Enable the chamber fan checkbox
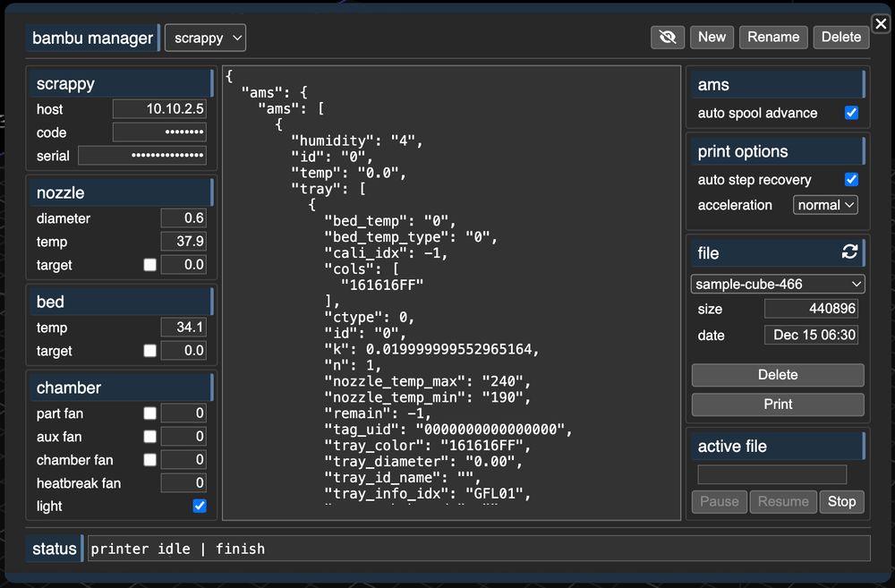The height and width of the screenshot is (588, 895). click(150, 459)
